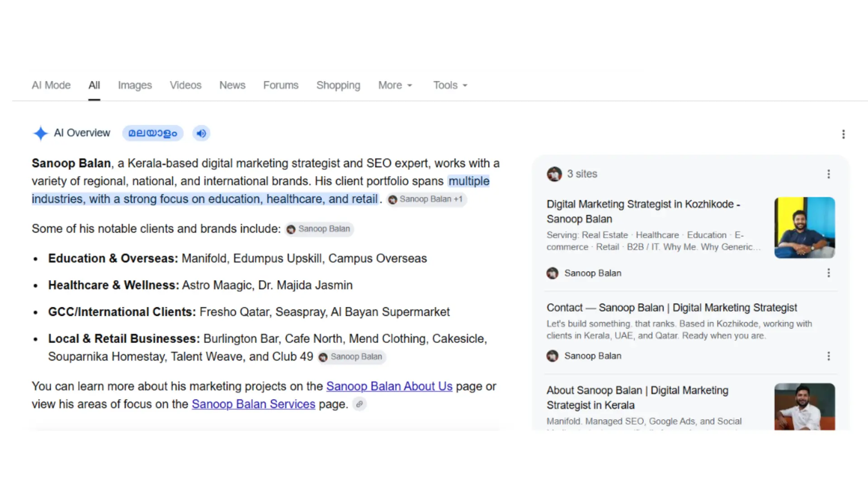Viewport: 868px width, 488px height.
Task: Open the Sanoop Balan About Us link
Action: [x=389, y=386]
